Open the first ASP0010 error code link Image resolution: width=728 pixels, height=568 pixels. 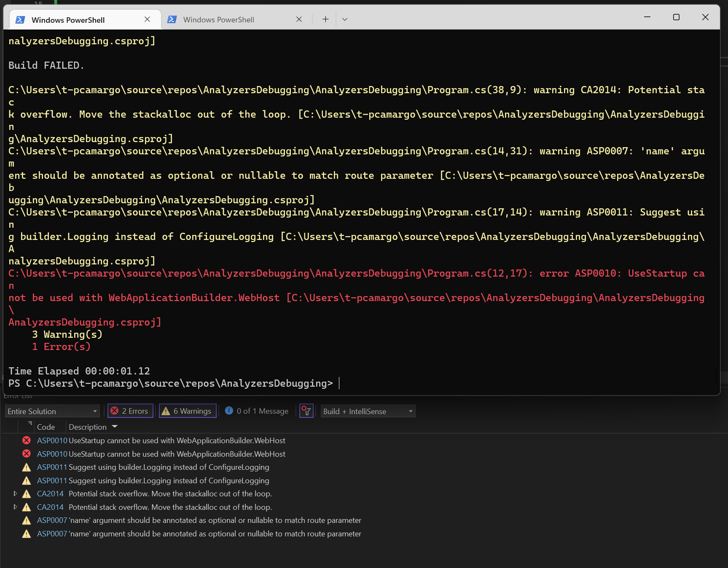coord(52,441)
